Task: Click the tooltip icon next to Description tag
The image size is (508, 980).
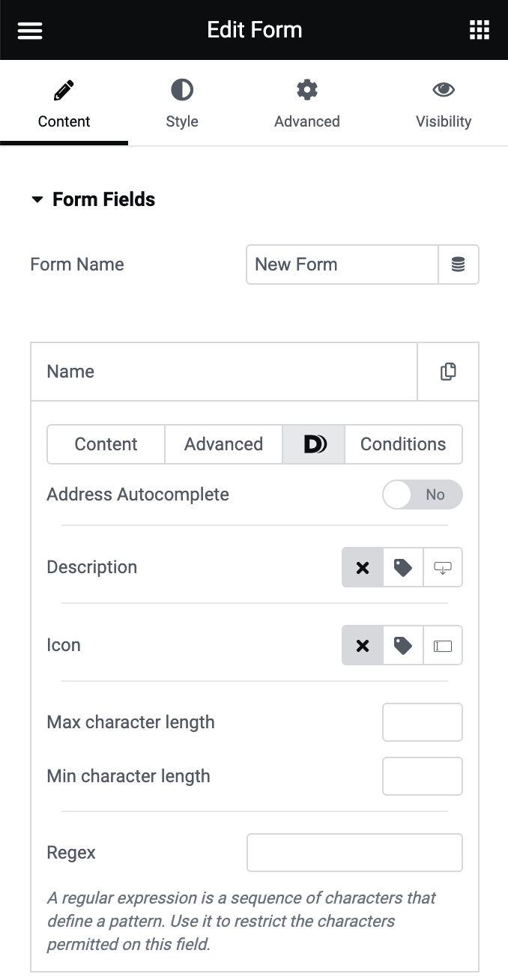Action: [443, 567]
